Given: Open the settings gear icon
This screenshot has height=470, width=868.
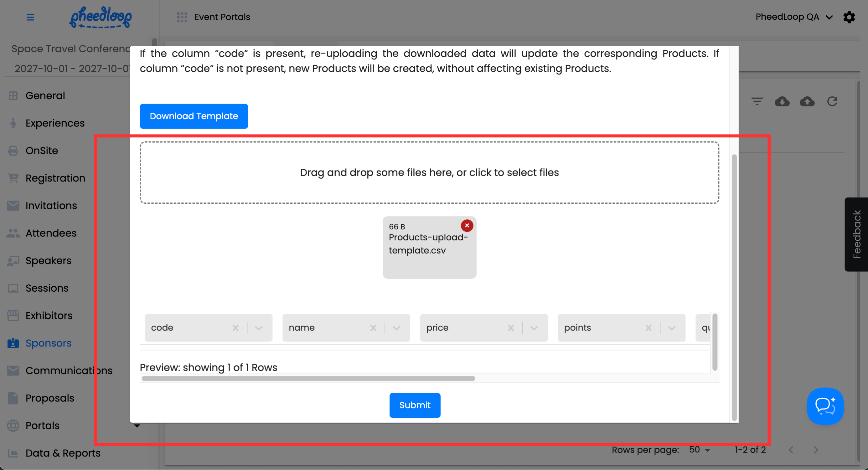Looking at the screenshot, I should 849,17.
